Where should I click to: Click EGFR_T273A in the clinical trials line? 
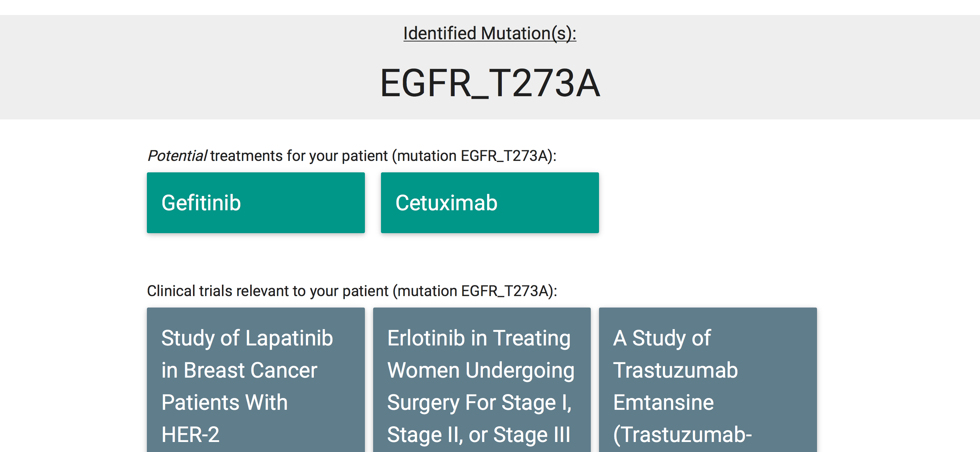(x=504, y=291)
